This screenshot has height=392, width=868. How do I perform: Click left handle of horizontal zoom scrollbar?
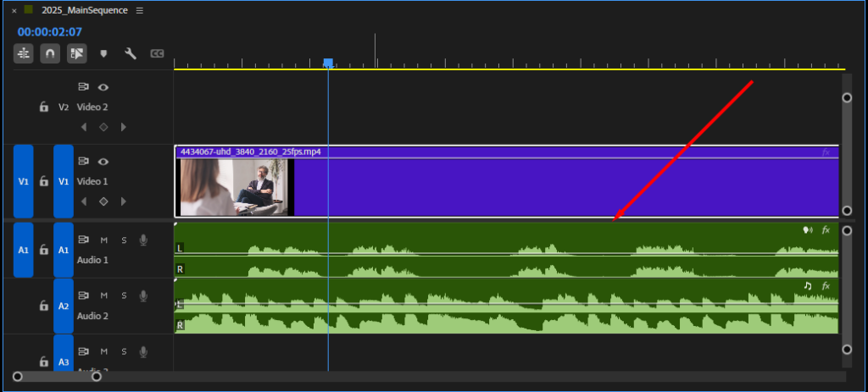pos(18,377)
